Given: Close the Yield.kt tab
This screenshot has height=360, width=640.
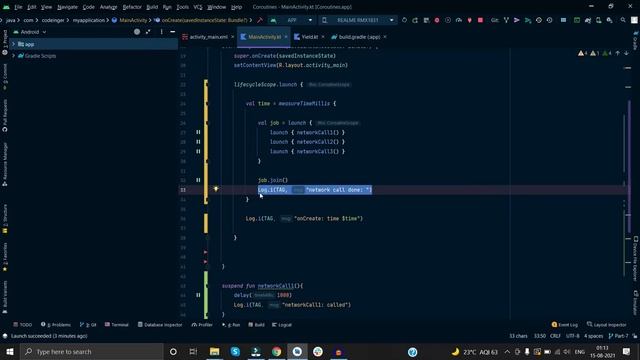Looking at the screenshot, I should 323,37.
